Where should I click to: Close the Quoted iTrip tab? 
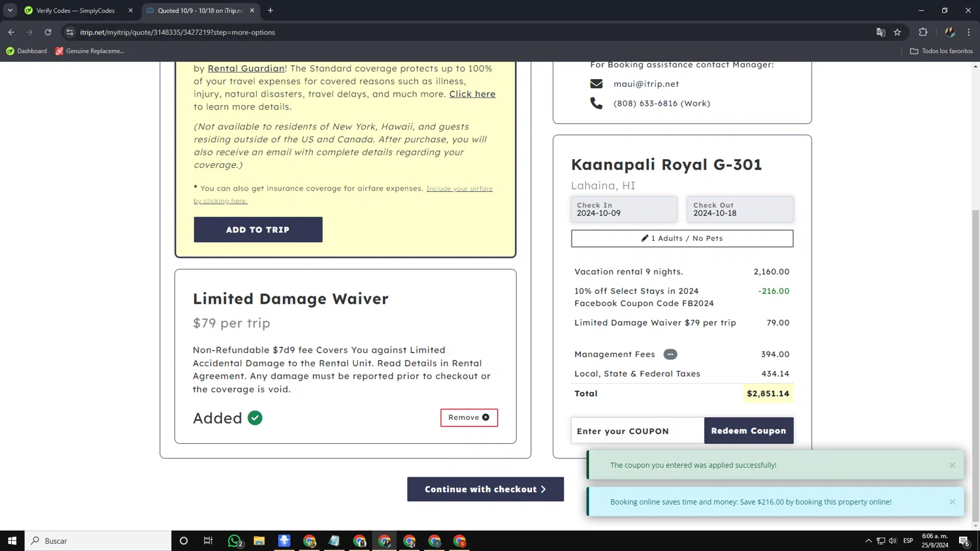(252, 10)
